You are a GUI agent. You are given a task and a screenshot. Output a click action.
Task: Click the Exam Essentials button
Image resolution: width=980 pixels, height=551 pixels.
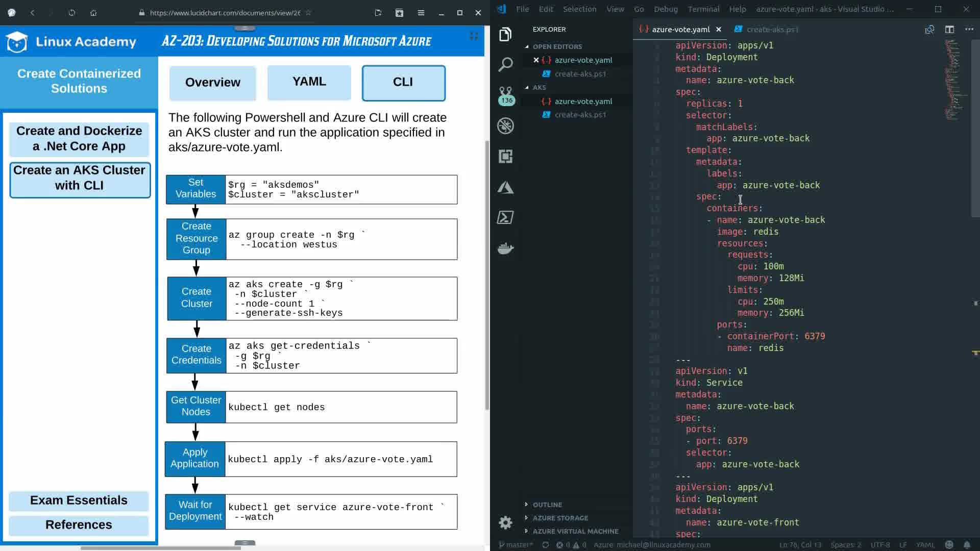79,500
